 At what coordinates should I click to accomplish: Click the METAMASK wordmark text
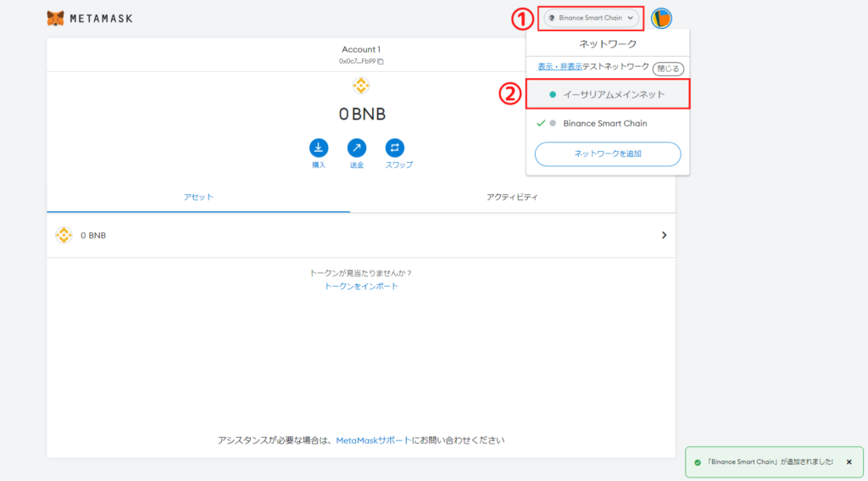[102, 19]
